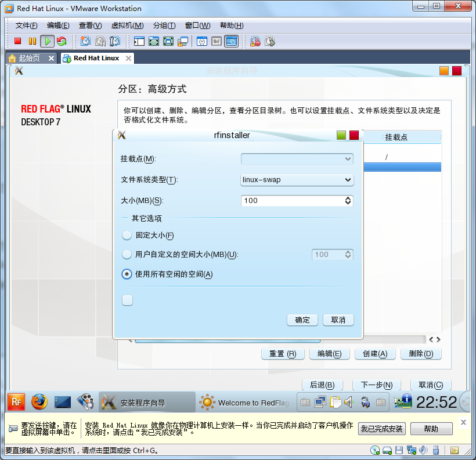
Task: Click the Take Snapshot clock icon
Action: (85, 41)
